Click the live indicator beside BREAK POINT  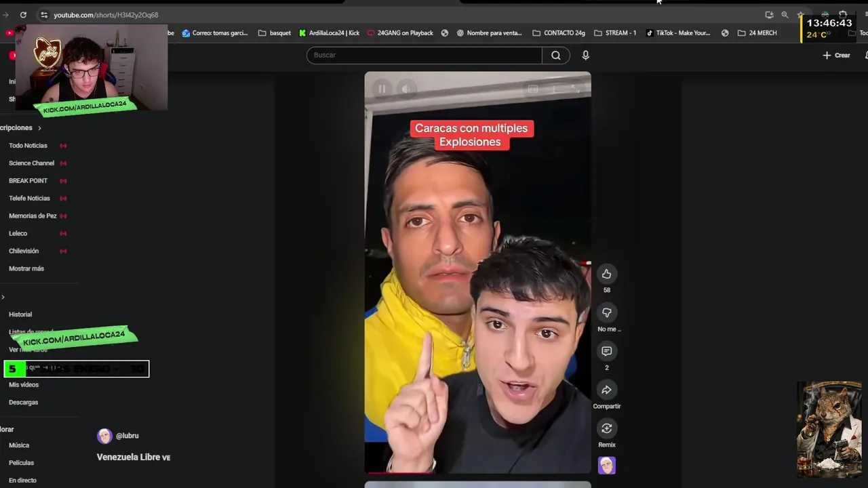tap(63, 181)
